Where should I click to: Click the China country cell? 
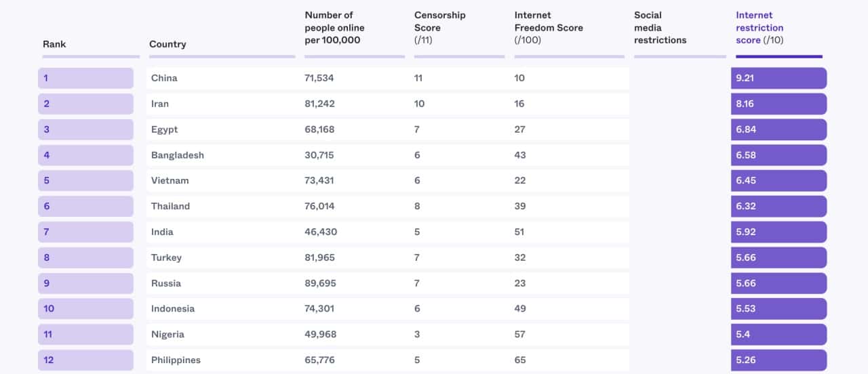pyautogui.click(x=164, y=78)
